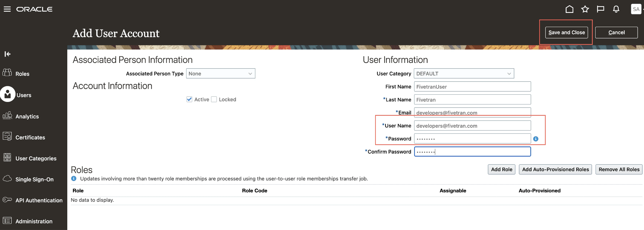Focus the First Name input field
This screenshot has height=230, width=644.
pos(472,87)
